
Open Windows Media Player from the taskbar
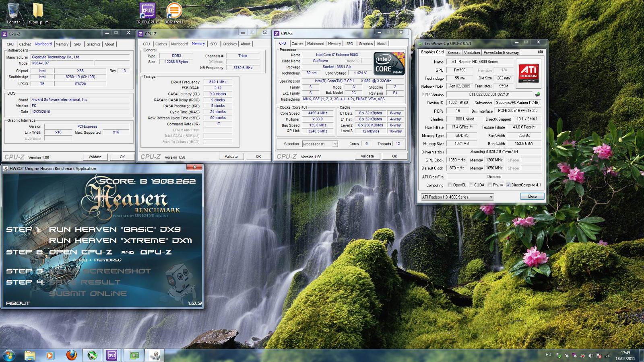point(50,355)
